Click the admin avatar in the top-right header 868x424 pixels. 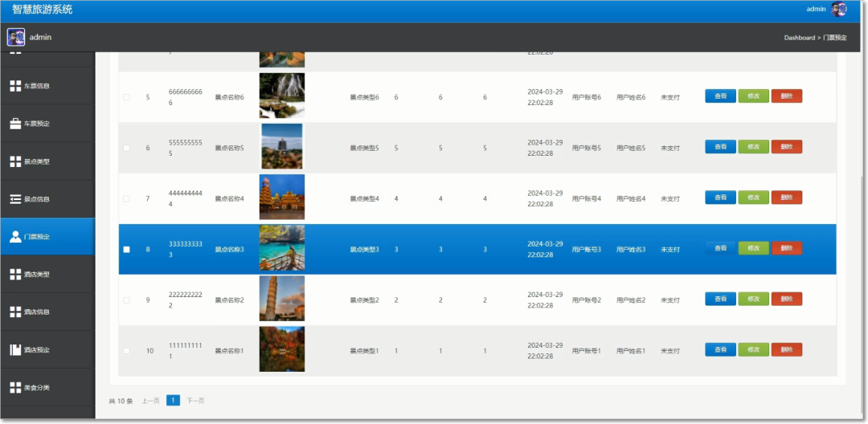pyautogui.click(x=839, y=10)
